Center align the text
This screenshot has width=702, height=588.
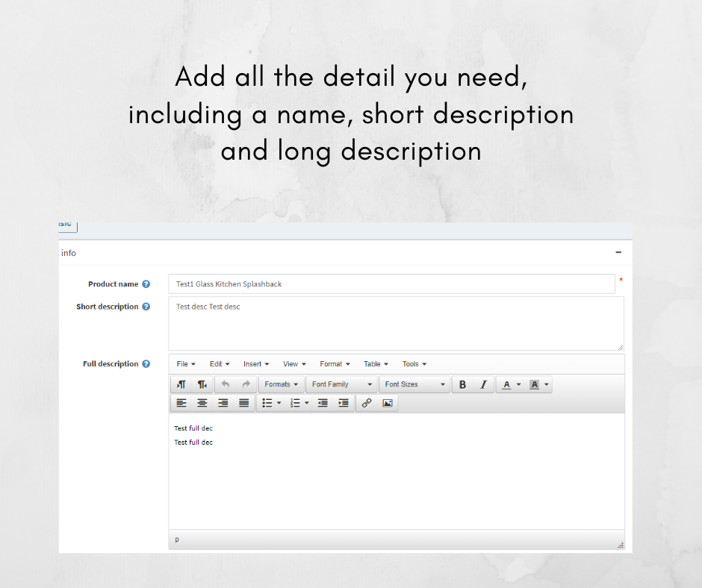click(x=202, y=403)
